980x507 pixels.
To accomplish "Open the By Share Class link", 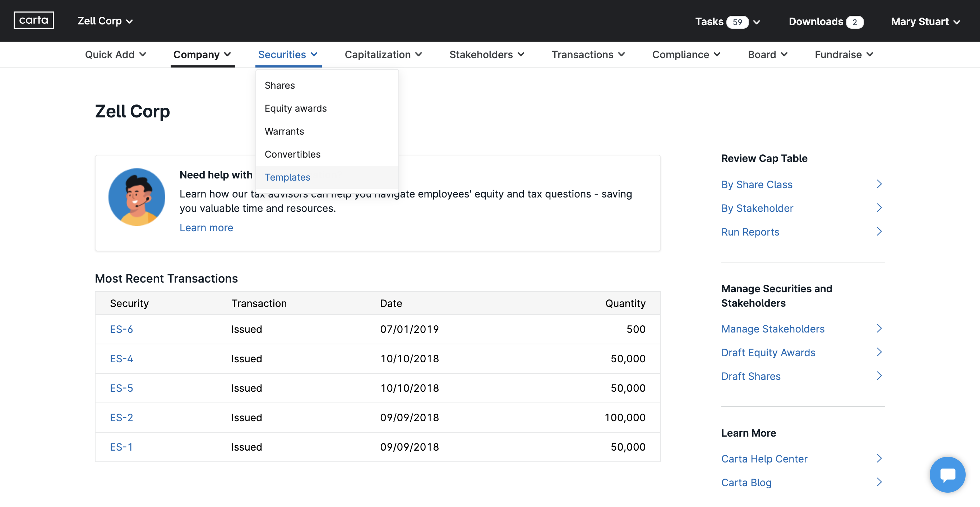I will (x=756, y=184).
